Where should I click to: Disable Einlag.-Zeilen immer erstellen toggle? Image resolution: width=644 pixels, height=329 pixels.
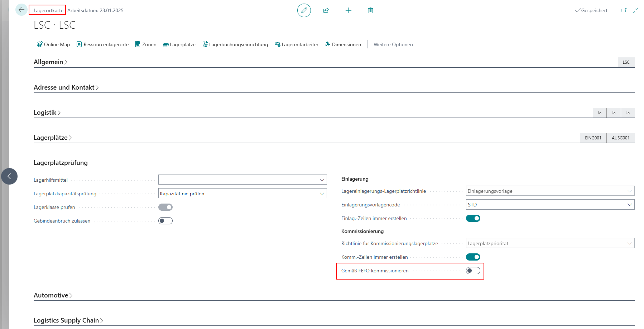pos(473,218)
